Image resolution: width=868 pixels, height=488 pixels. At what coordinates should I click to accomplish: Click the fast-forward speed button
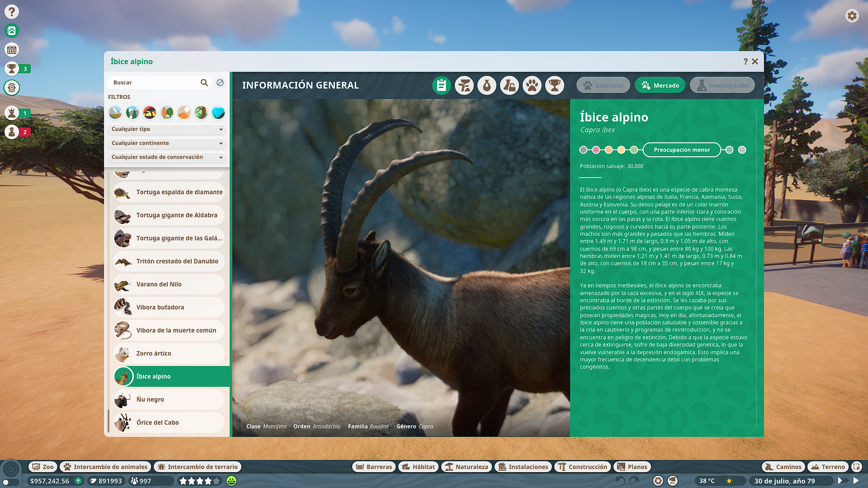(x=843, y=481)
